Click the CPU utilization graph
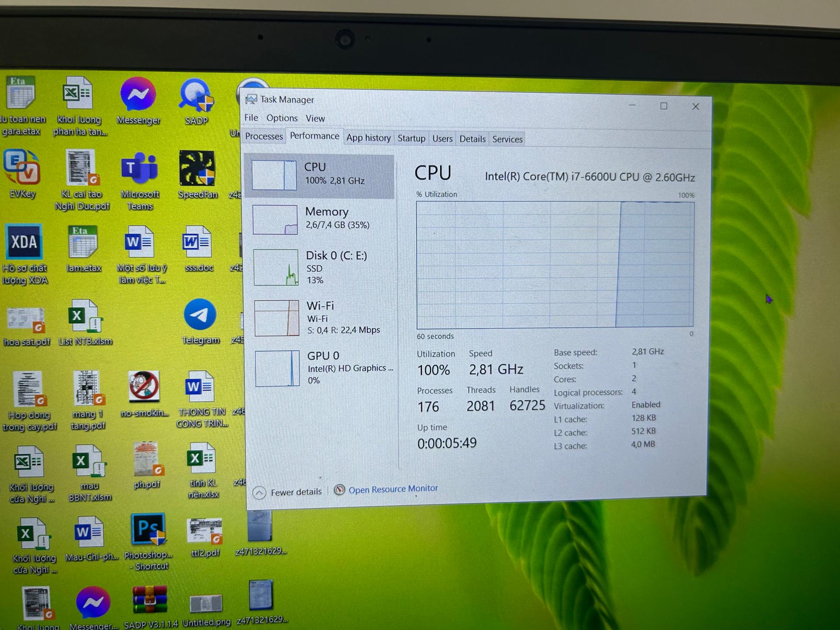Screen dimensions: 840x630 point(555,265)
